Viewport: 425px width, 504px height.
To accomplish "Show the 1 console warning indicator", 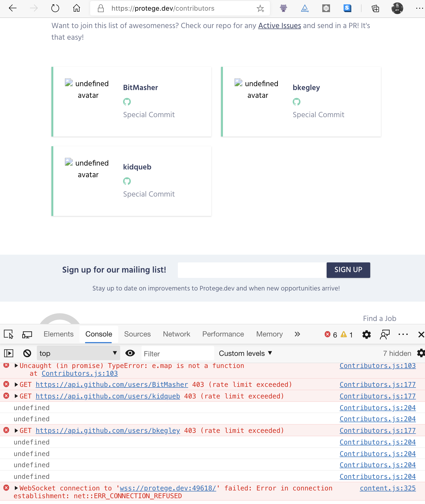I will coord(346,335).
